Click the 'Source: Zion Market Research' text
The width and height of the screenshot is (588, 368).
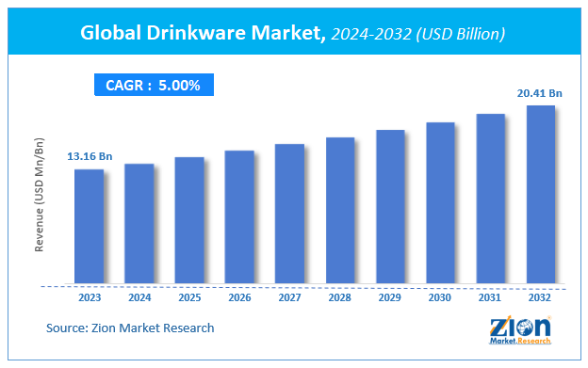pyautogui.click(x=130, y=328)
